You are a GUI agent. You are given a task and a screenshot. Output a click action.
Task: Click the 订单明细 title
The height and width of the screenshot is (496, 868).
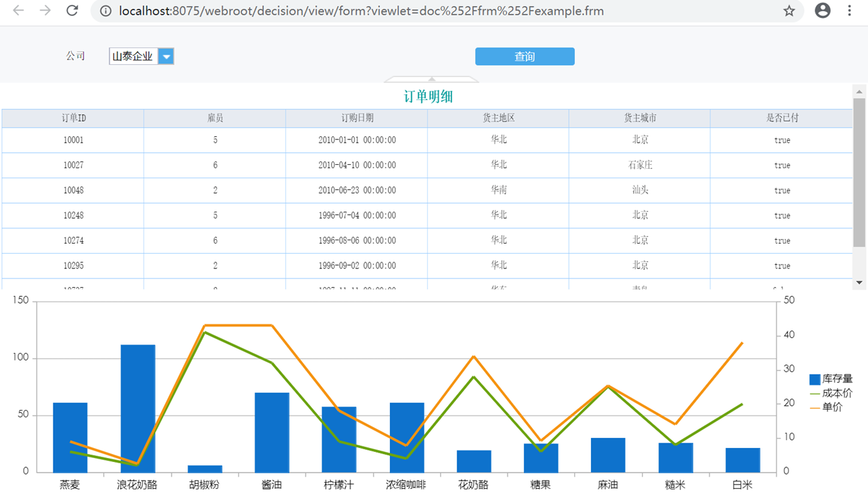pyautogui.click(x=429, y=97)
